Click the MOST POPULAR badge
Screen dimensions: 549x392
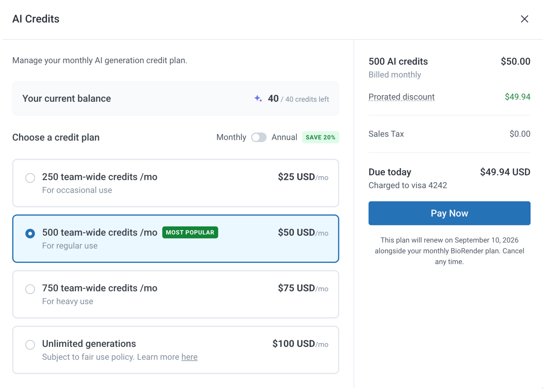click(190, 232)
